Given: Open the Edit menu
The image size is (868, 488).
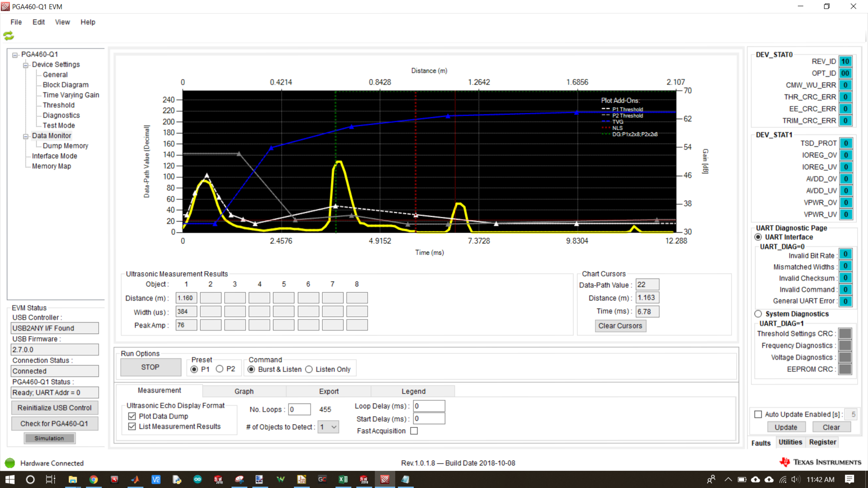Looking at the screenshot, I should click(x=38, y=22).
